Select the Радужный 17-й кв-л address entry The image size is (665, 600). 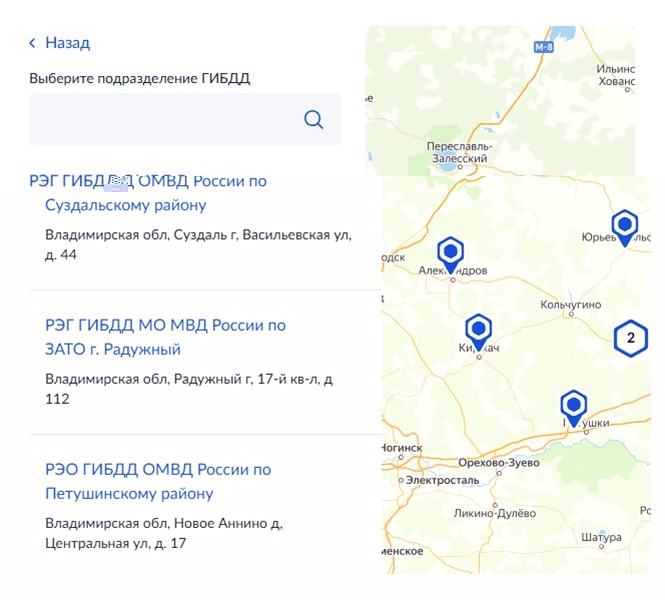[189, 389]
